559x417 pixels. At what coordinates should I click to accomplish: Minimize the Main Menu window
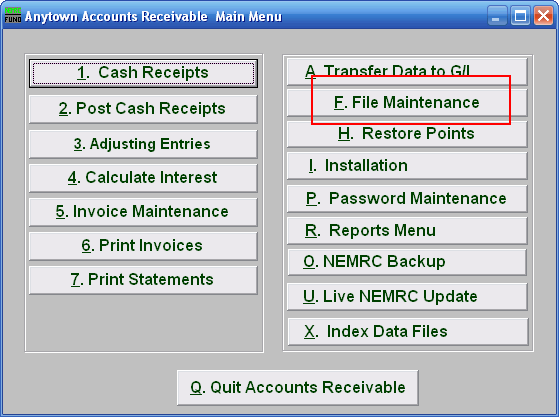(497, 16)
